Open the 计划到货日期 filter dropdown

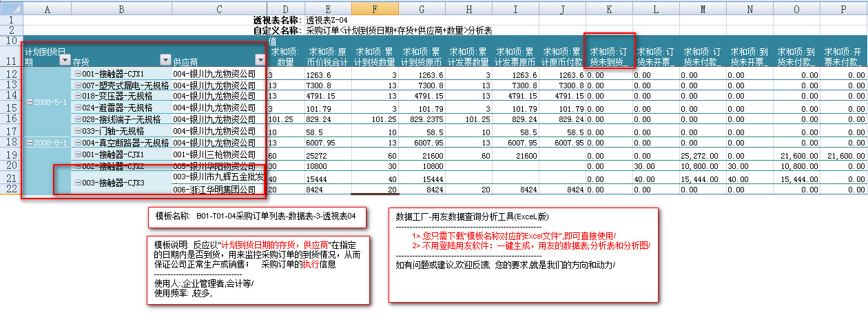pyautogui.click(x=65, y=60)
